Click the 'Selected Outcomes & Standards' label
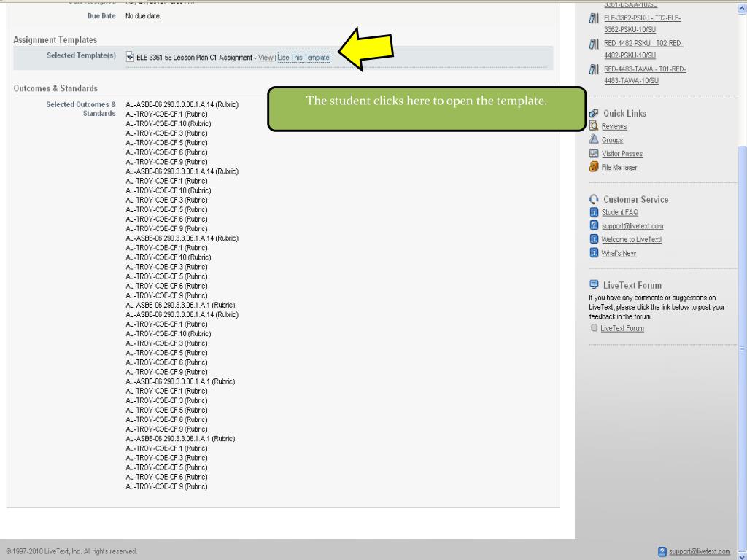 [81, 109]
